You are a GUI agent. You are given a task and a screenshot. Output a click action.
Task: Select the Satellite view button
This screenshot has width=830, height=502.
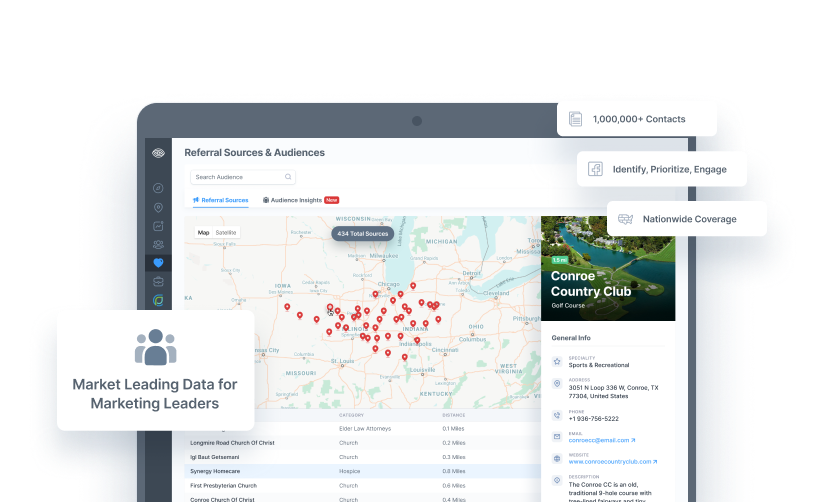pos(226,232)
